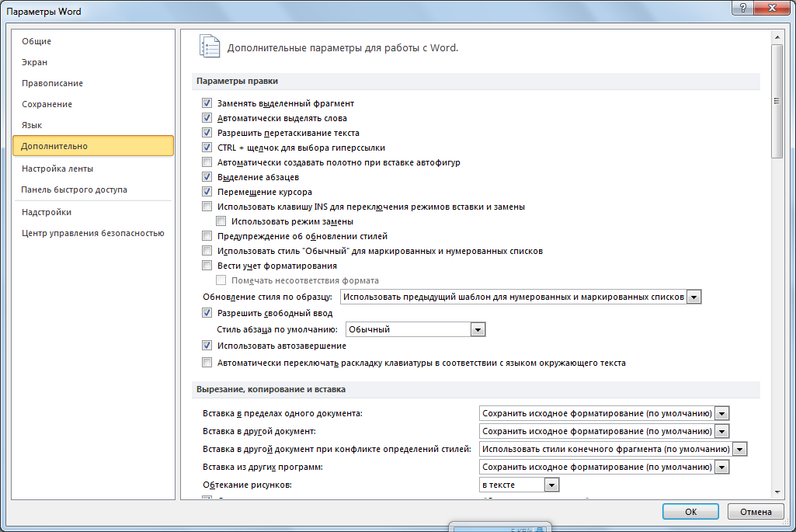Image resolution: width=796 pixels, height=532 pixels.
Task: Close the Параметры Word dialog
Action: (772, 8)
